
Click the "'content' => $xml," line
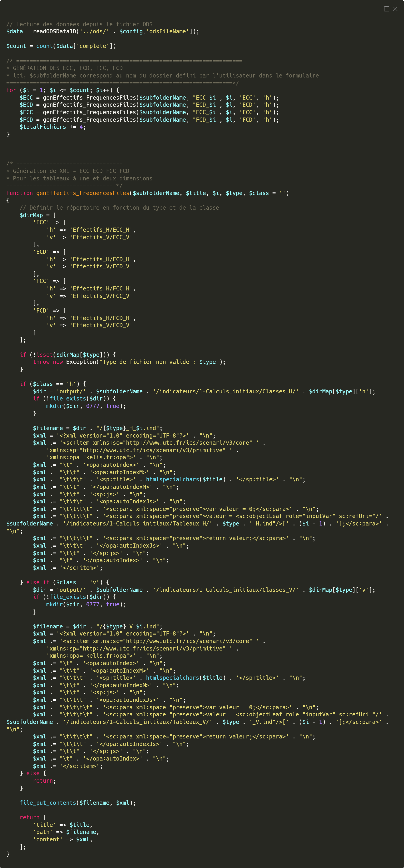[x=63, y=840]
